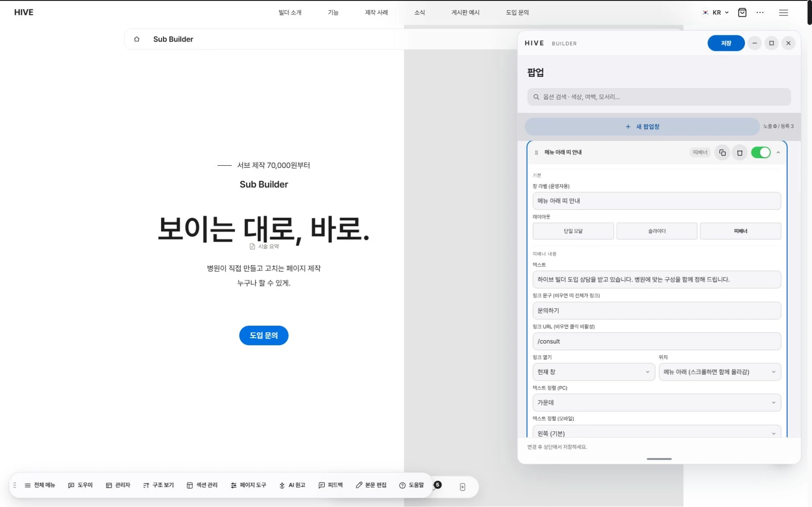Select the 단일 모달 layout option
The image size is (812, 507).
click(x=573, y=231)
